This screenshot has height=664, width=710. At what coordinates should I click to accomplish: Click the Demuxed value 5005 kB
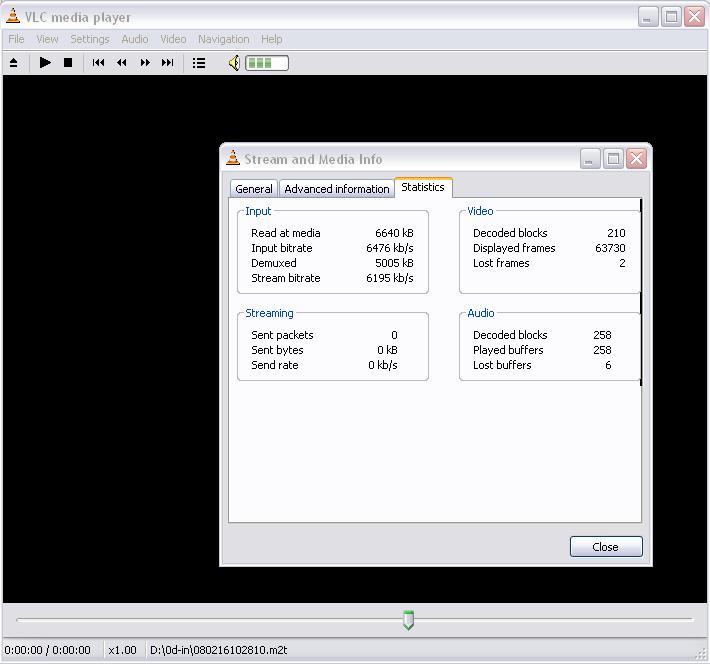(x=394, y=263)
